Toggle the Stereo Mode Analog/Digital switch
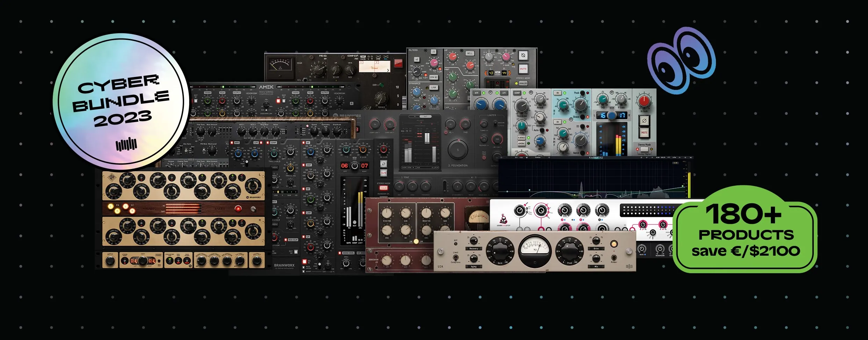868x340 pixels. 644,149
